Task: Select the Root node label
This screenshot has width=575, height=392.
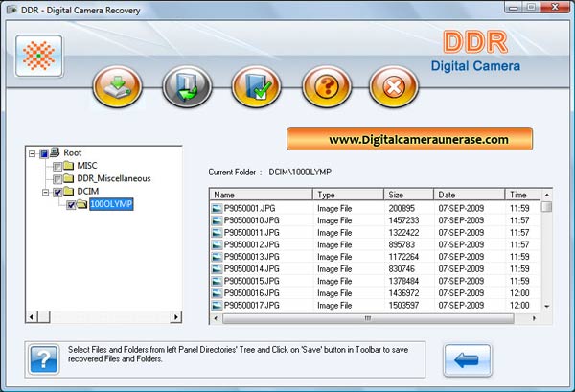Action: click(x=73, y=152)
